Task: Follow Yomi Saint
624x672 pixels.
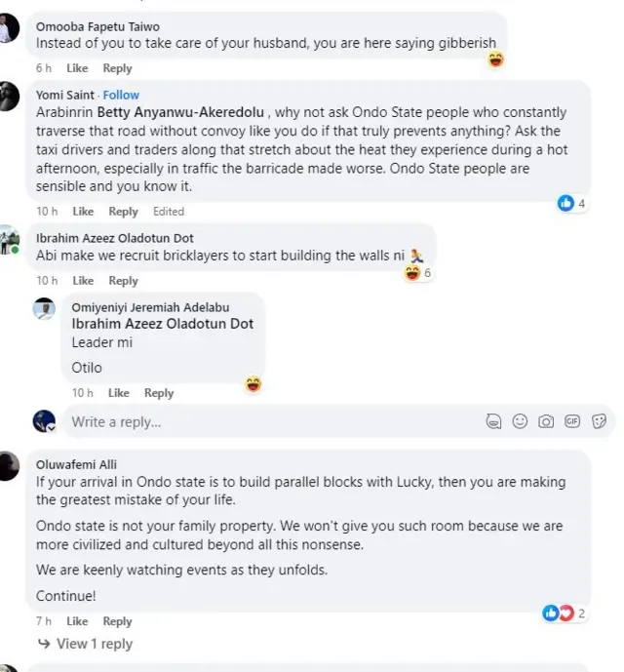Action: [x=122, y=95]
